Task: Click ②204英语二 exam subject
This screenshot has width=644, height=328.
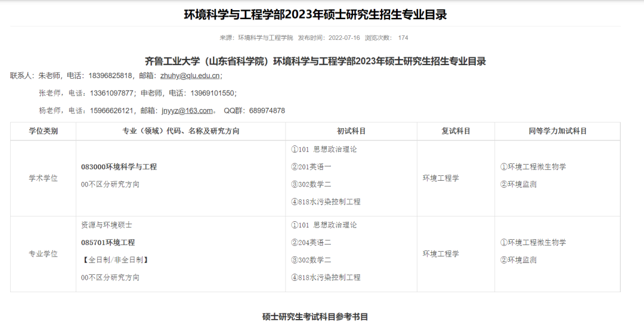Action: 311,243
